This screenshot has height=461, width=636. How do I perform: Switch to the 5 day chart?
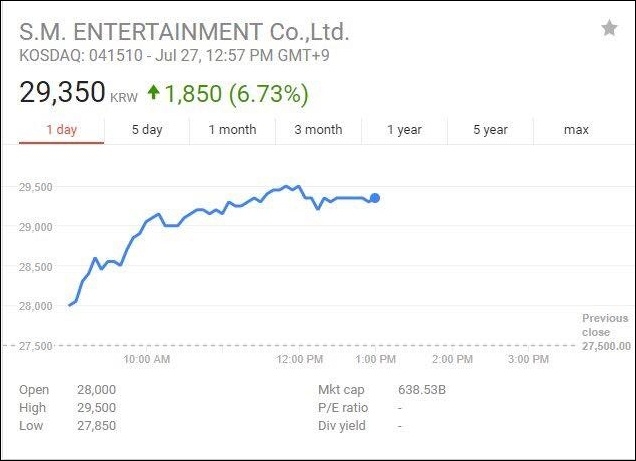[147, 130]
